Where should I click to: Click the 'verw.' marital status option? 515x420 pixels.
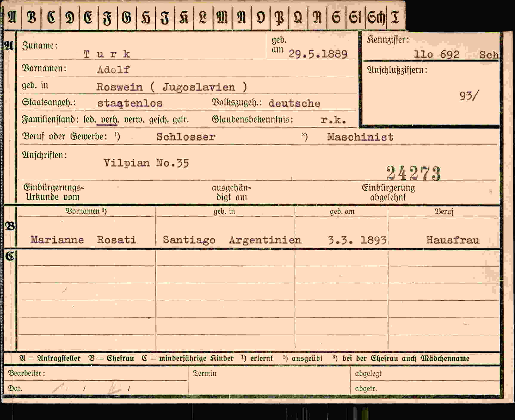[x=134, y=119]
